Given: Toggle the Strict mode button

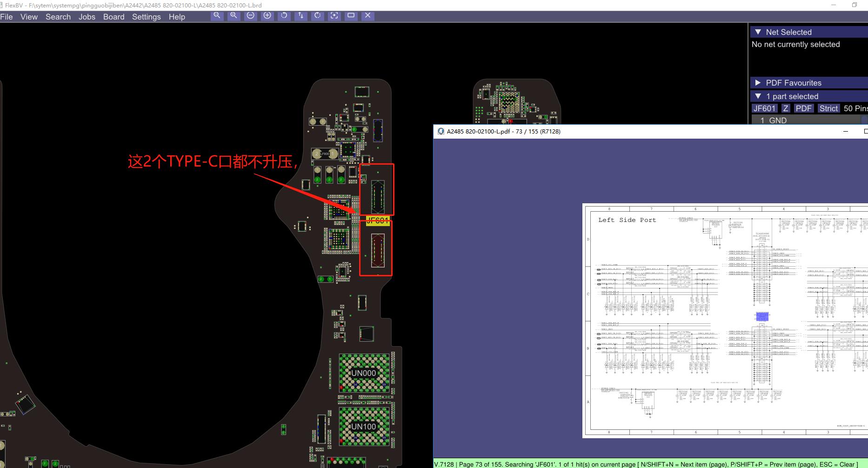Looking at the screenshot, I should click(x=828, y=108).
